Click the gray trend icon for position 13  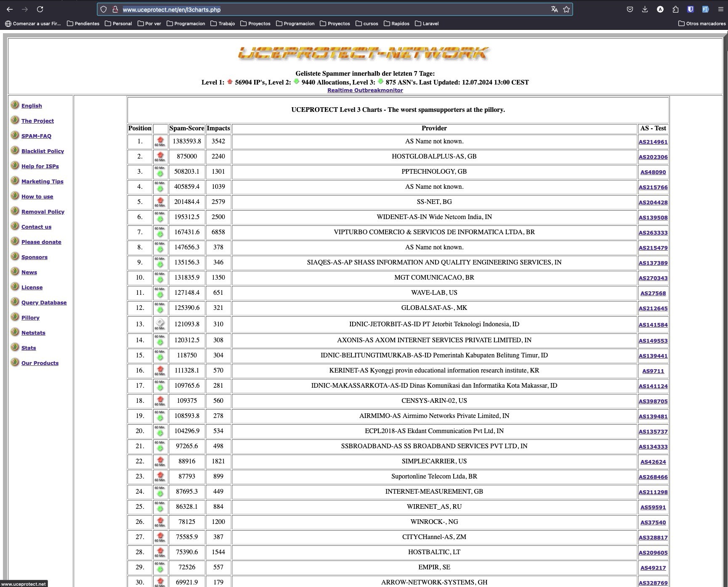point(160,324)
